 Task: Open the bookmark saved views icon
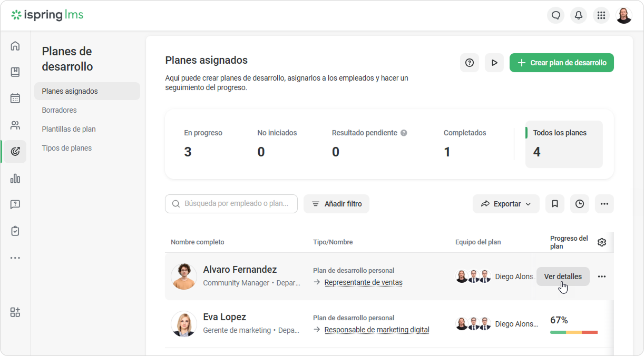point(555,204)
